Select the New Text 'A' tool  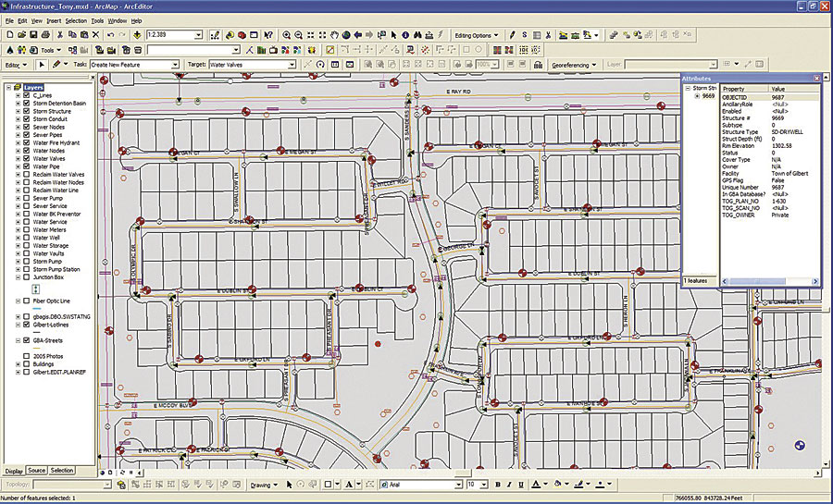[x=349, y=485]
